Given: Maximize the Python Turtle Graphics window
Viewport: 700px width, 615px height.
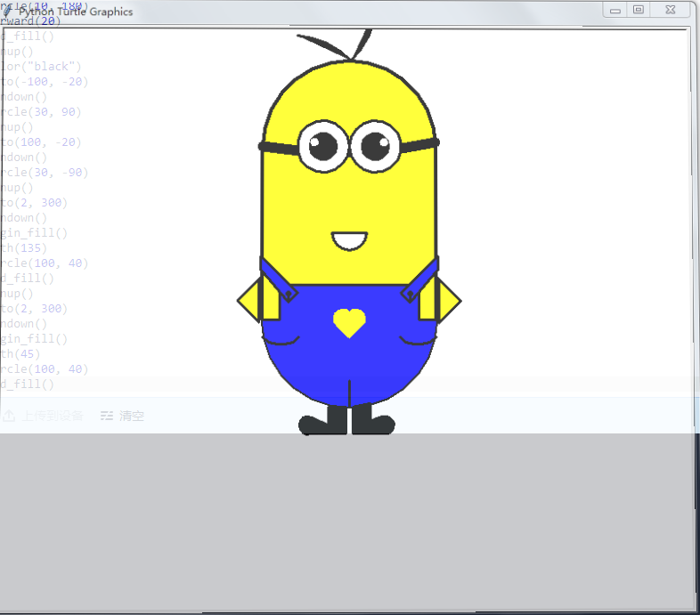Looking at the screenshot, I should coord(639,10).
